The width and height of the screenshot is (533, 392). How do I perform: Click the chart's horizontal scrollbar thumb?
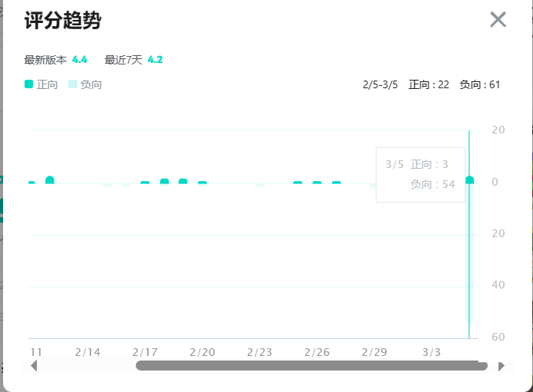pos(311,366)
